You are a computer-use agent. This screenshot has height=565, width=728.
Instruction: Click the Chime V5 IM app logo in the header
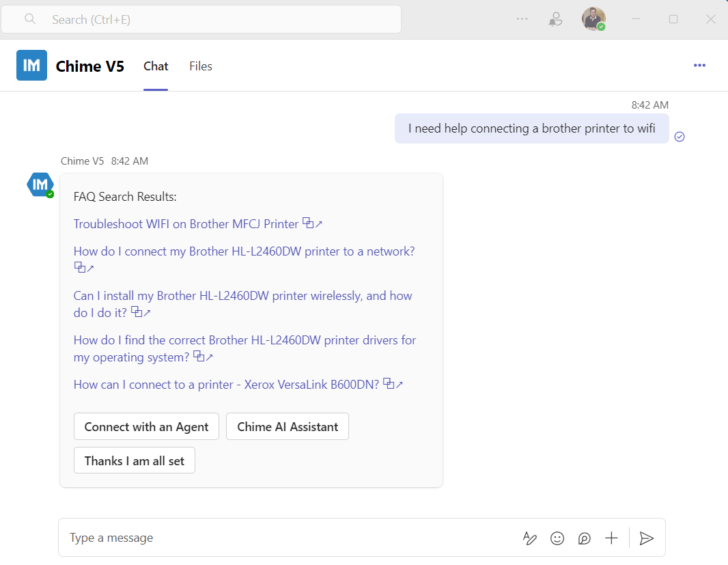coord(31,65)
